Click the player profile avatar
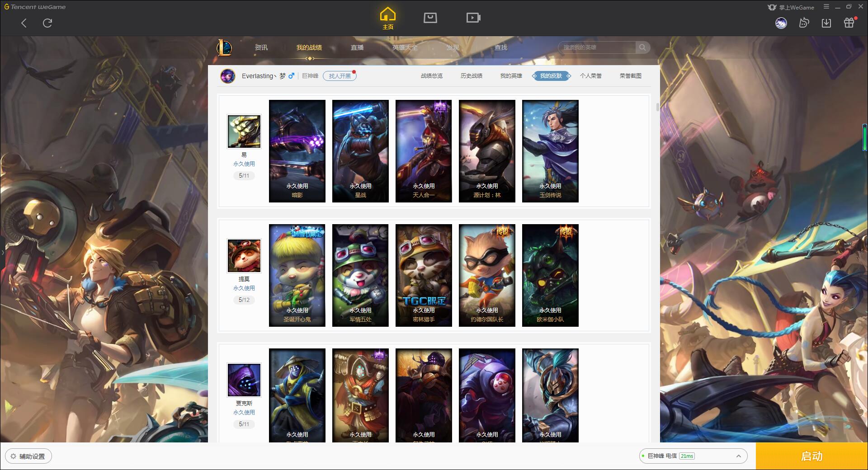868x470 pixels. pyautogui.click(x=228, y=76)
